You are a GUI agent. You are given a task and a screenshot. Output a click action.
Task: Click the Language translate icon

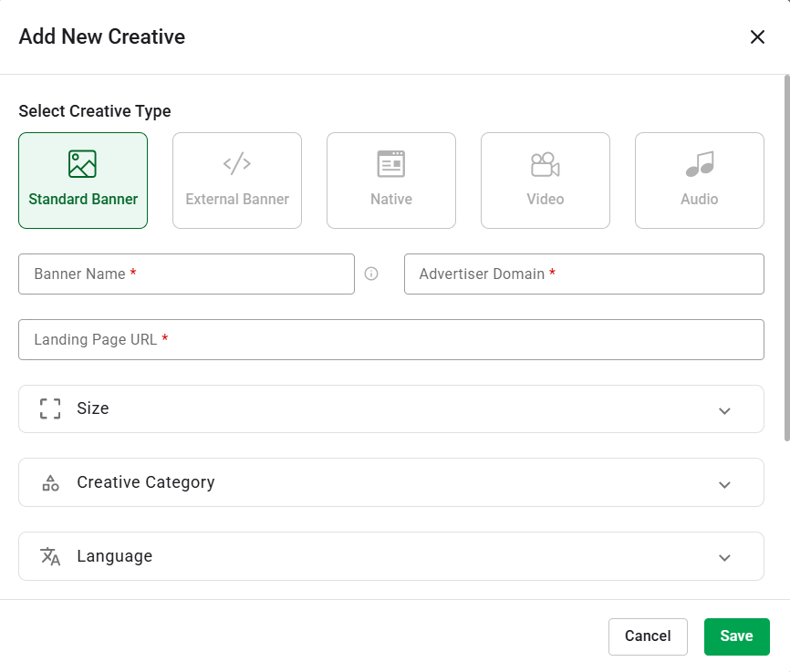click(50, 556)
